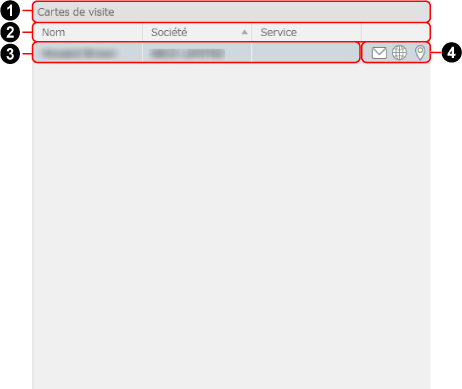This screenshot has width=462, height=389.
Task: Click the divider between Nom and Société headers
Action: pos(142,32)
